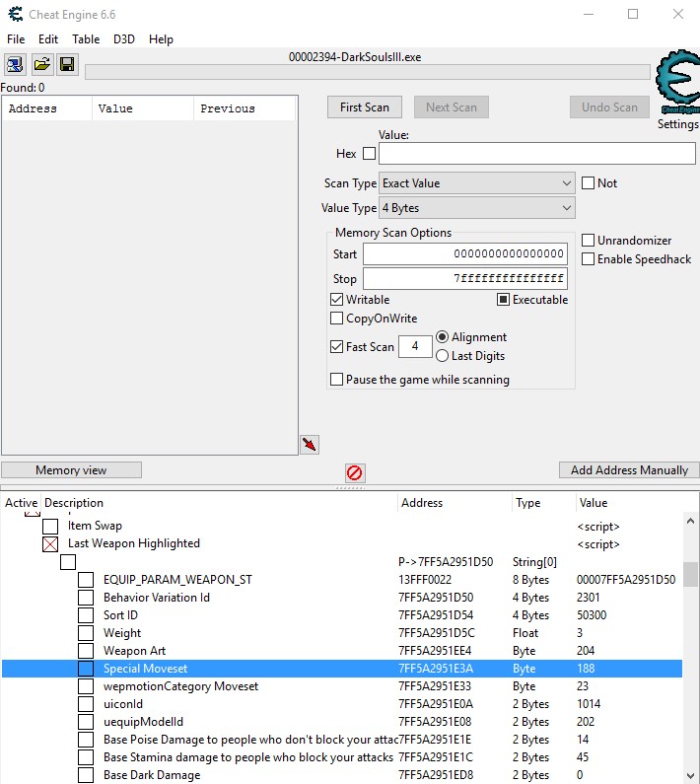Viewport: 700px width, 784px height.
Task: Freeze the EQUIP_PARAM_WEAPON_ST entry
Action: tap(86, 580)
